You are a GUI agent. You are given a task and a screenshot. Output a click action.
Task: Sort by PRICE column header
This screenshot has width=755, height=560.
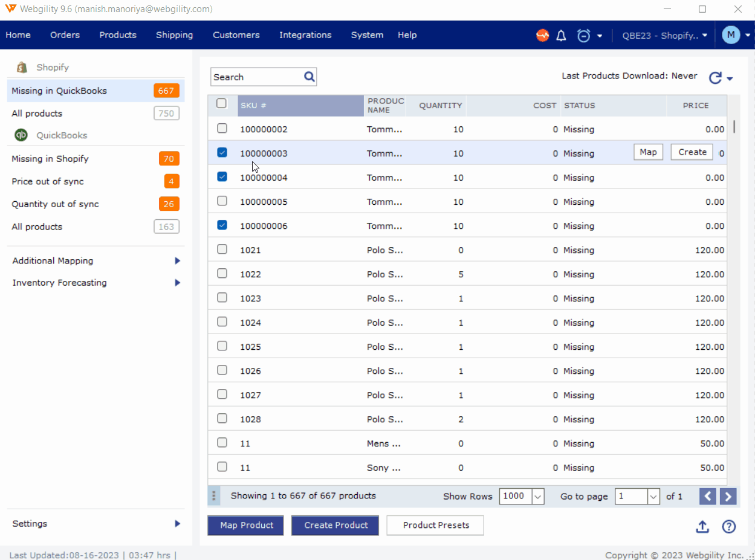tap(696, 106)
